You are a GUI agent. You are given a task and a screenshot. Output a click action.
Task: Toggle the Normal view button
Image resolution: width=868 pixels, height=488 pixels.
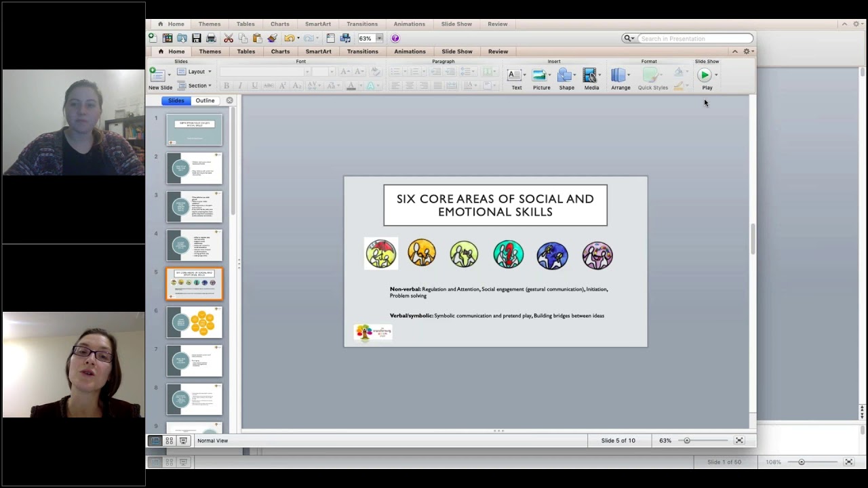[x=155, y=441]
